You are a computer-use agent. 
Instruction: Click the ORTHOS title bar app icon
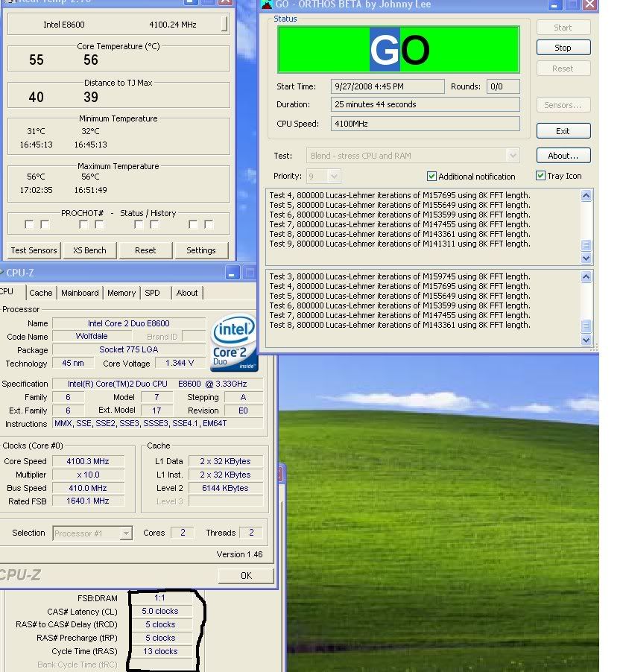click(267, 4)
